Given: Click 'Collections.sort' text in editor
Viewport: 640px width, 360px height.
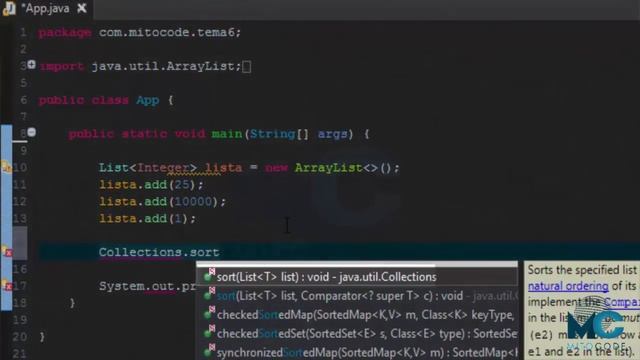Looking at the screenshot, I should pyautogui.click(x=159, y=252).
